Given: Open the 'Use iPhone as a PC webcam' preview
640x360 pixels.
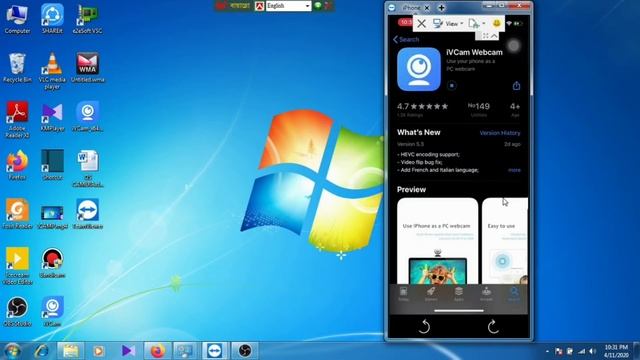Looking at the screenshot, I should click(437, 241).
